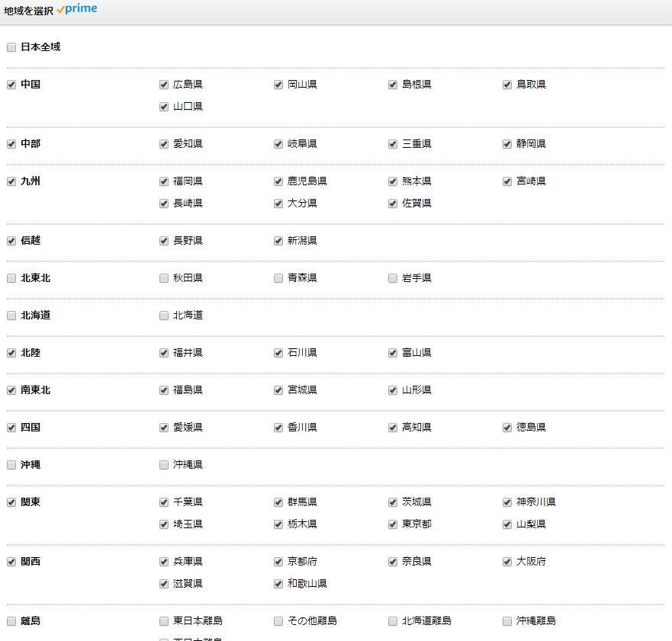Uncheck the 新潟県 checkbox
The image size is (672, 641).
point(278,241)
